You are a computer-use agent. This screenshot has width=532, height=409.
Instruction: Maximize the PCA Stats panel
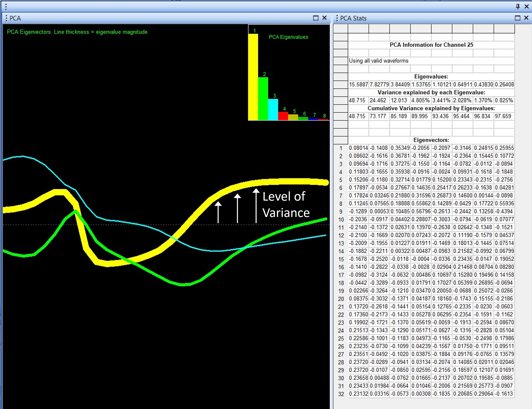[x=517, y=18]
